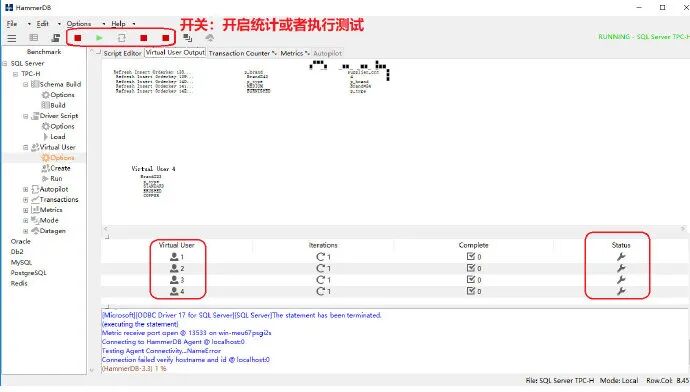Select the virtual user 1 person icon
The width and height of the screenshot is (690, 392).
coord(174,256)
